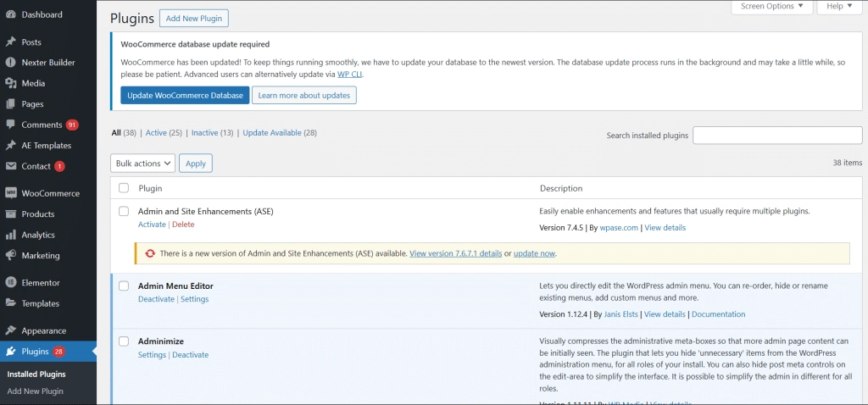This screenshot has width=868, height=405.
Task: Click the Contact envelope icon
Action: [10, 166]
